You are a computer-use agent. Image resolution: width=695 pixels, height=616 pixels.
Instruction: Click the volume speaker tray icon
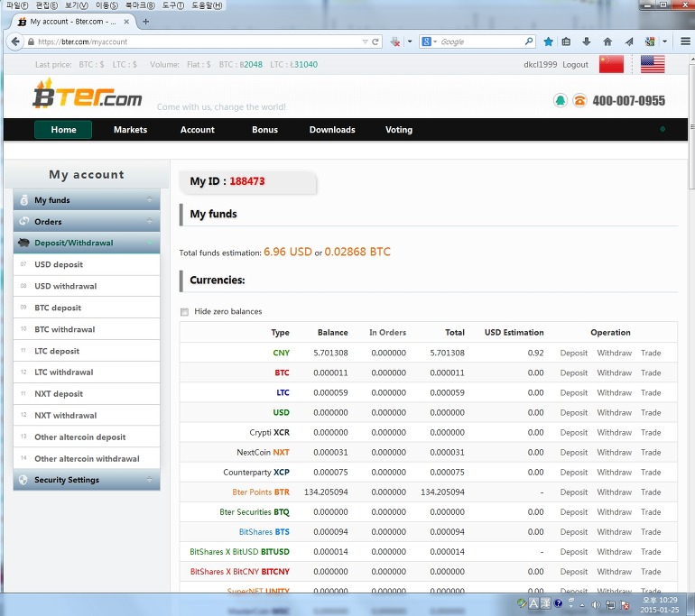click(596, 604)
